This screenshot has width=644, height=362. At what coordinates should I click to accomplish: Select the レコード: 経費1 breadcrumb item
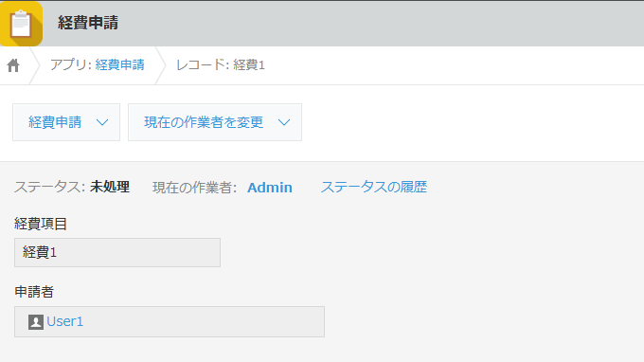[221, 65]
